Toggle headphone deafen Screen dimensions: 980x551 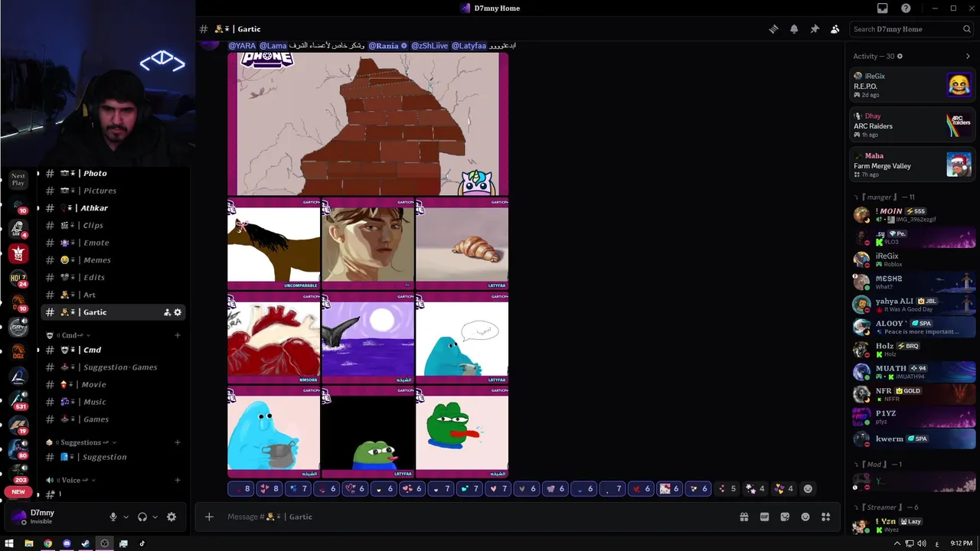point(142,517)
